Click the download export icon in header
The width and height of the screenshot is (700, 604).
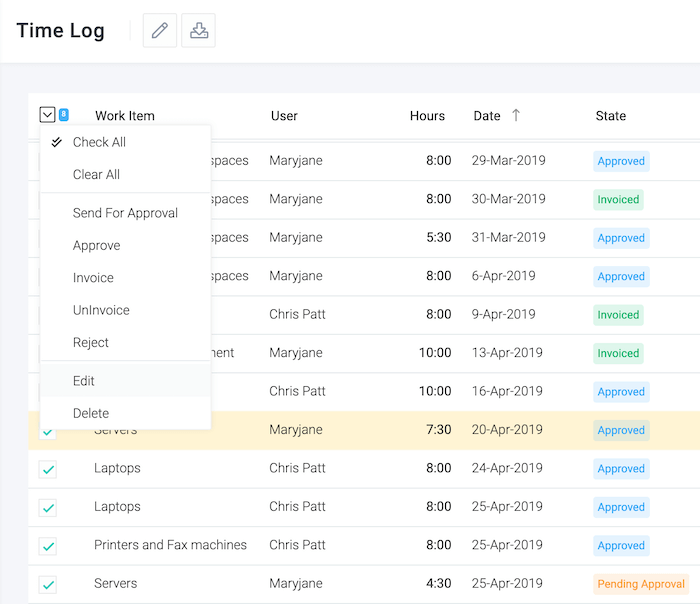199,30
